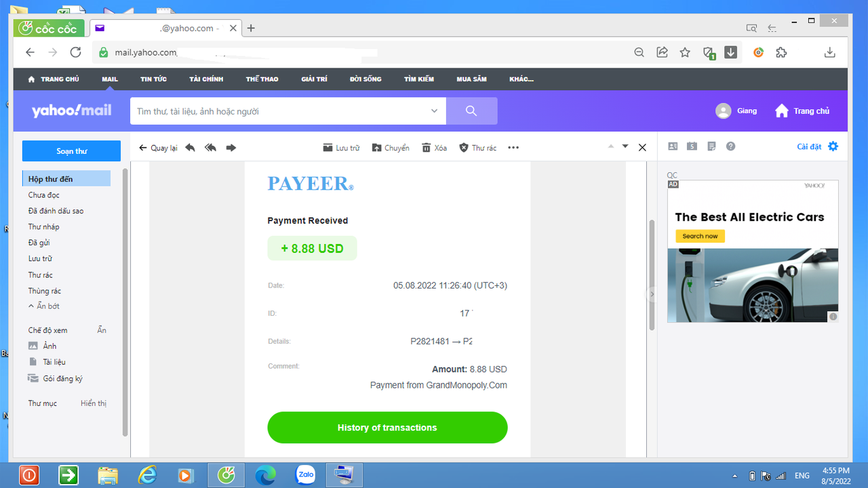This screenshot has height=488, width=868.
Task: Go to the next message with the down arrow
Action: click(x=625, y=146)
